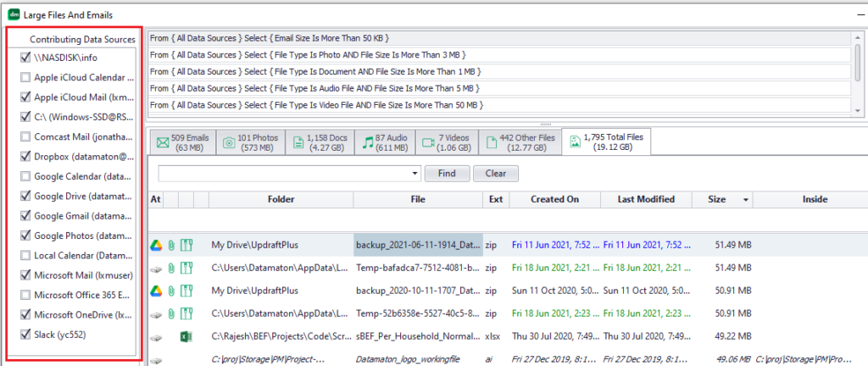Select the Document More Than 1 MB query

[499, 71]
